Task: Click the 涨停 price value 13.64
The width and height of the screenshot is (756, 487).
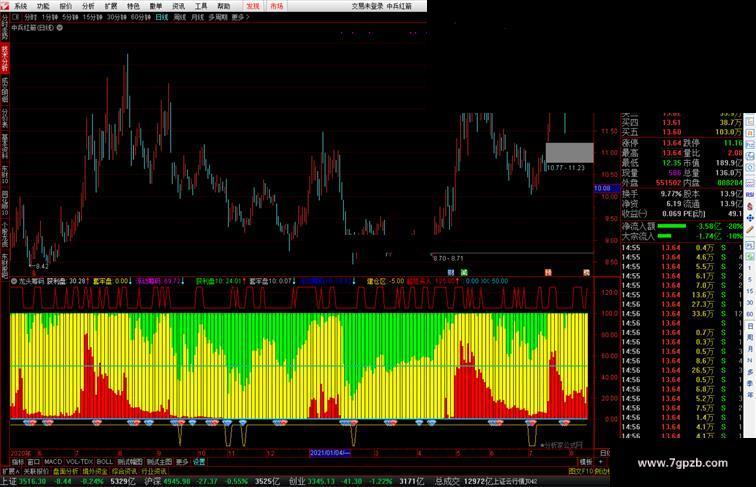Action: [671, 143]
